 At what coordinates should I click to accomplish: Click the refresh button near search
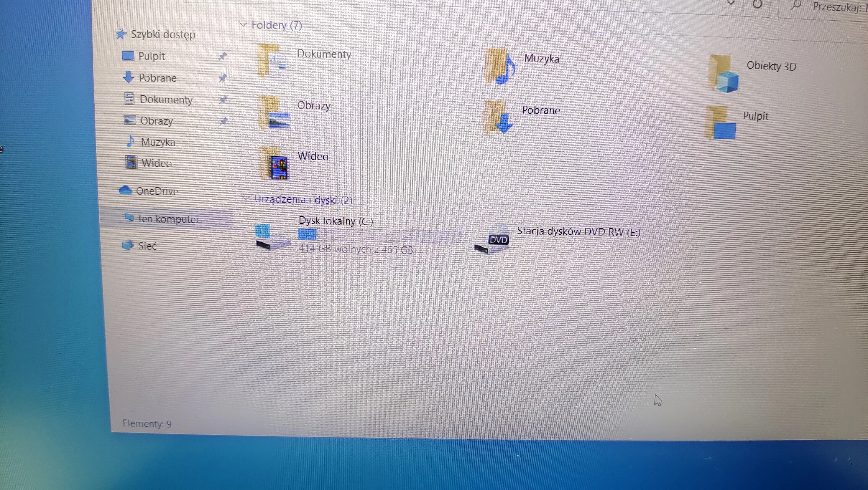coord(758,4)
